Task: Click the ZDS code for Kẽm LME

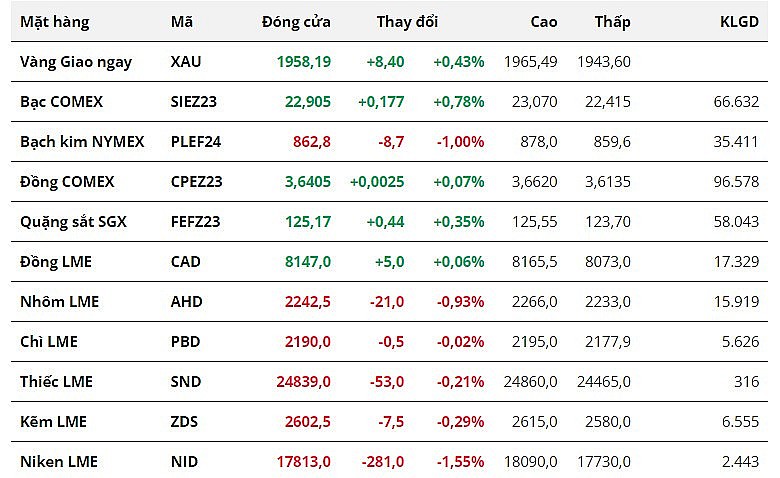Action: point(185,422)
